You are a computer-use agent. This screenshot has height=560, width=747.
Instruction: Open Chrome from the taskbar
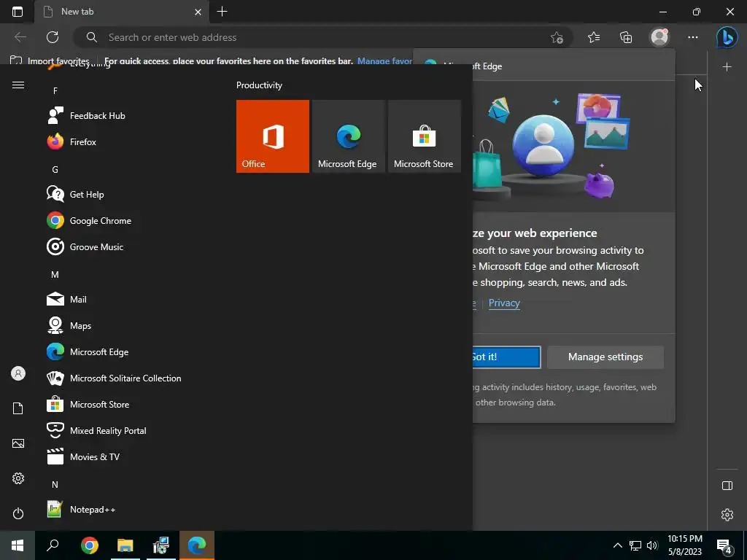pyautogui.click(x=89, y=545)
